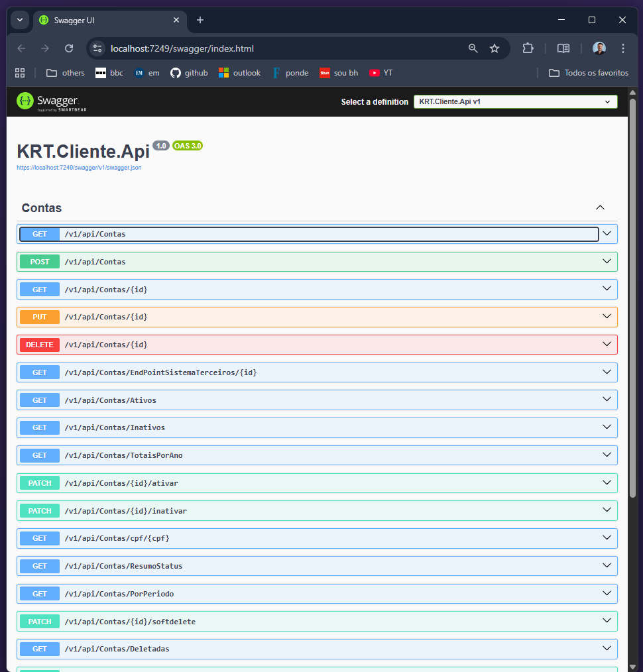Click the browser back arrow
This screenshot has width=643, height=672.
point(21,48)
